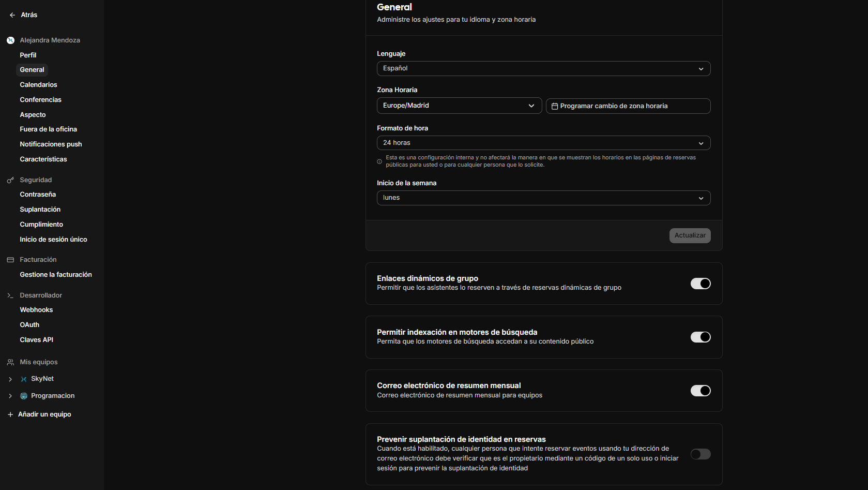The image size is (868, 490).
Task: Click the people icon beside Mis equipos
Action: pos(9,362)
